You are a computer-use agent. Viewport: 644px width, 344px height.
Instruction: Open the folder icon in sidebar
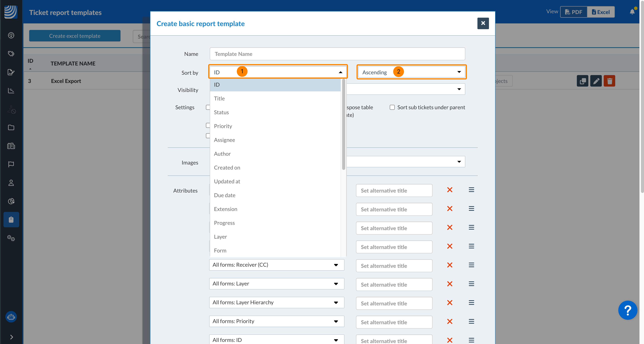(x=11, y=127)
